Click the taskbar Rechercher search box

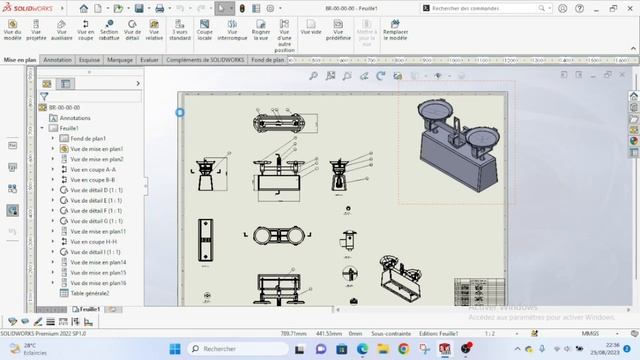click(238, 349)
